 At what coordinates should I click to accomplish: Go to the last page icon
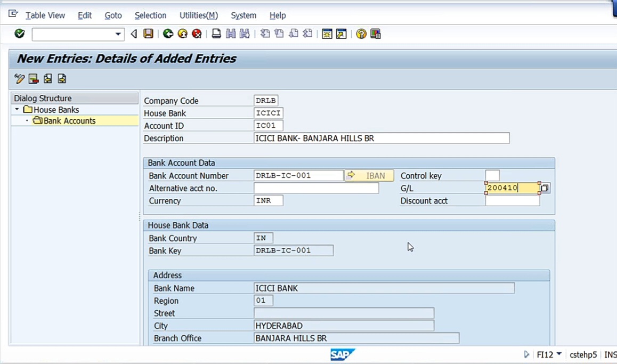(308, 34)
